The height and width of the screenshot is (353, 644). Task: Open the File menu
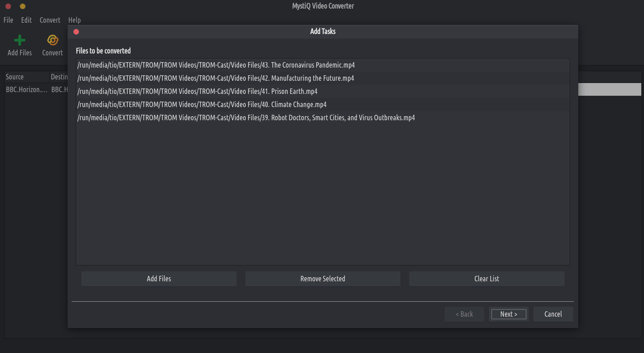(8, 20)
